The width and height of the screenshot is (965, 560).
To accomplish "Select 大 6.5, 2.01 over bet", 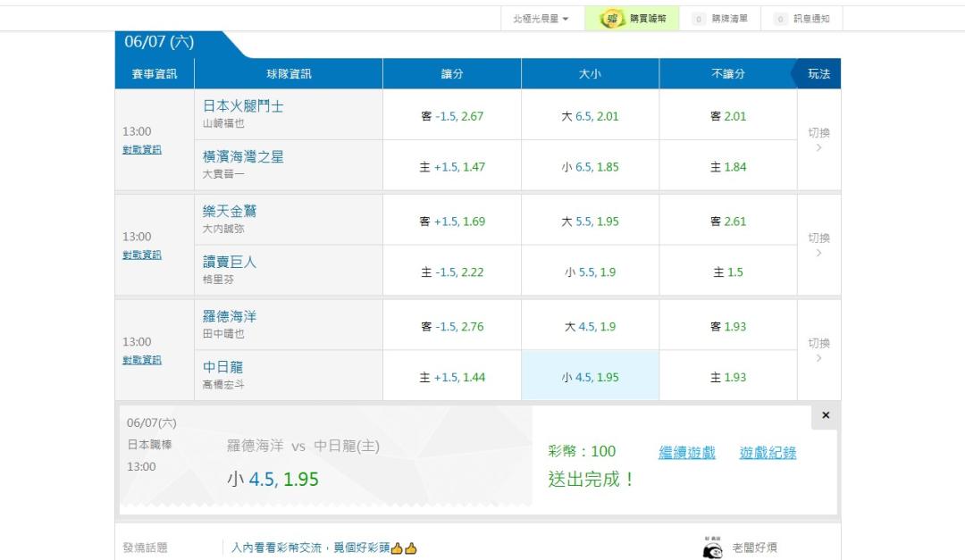I will tap(591, 116).
